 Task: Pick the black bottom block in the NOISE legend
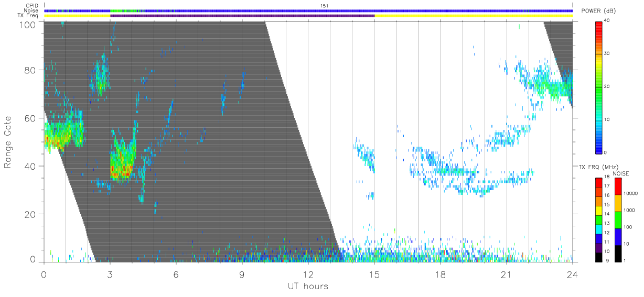pyautogui.click(x=618, y=254)
